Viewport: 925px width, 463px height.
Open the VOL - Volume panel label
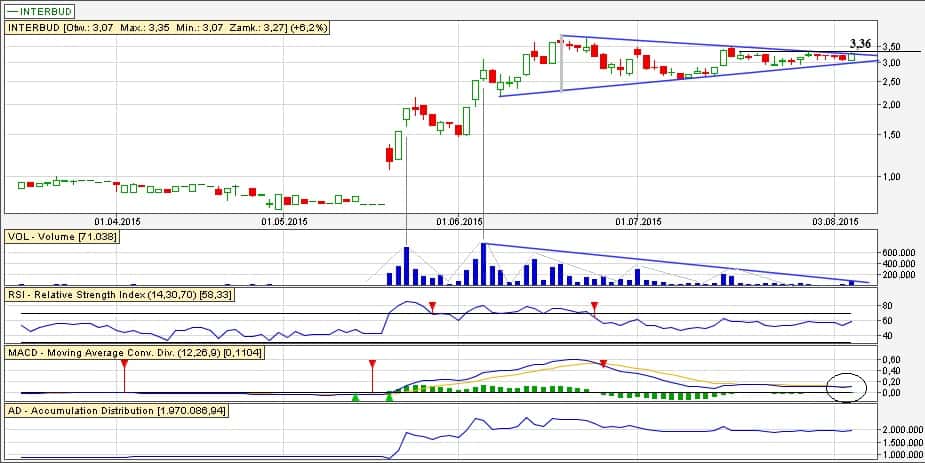pyautogui.click(x=62, y=236)
